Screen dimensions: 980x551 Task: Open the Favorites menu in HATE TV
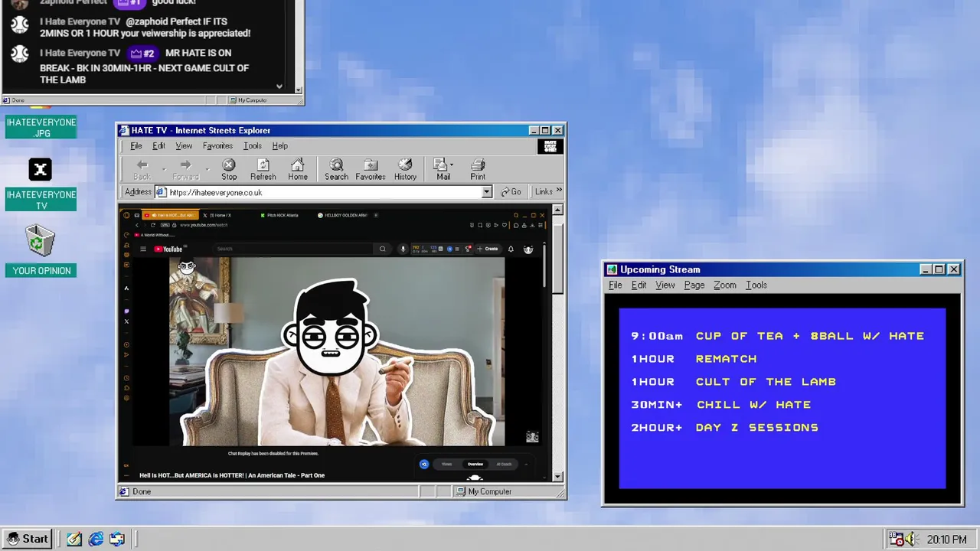217,145
